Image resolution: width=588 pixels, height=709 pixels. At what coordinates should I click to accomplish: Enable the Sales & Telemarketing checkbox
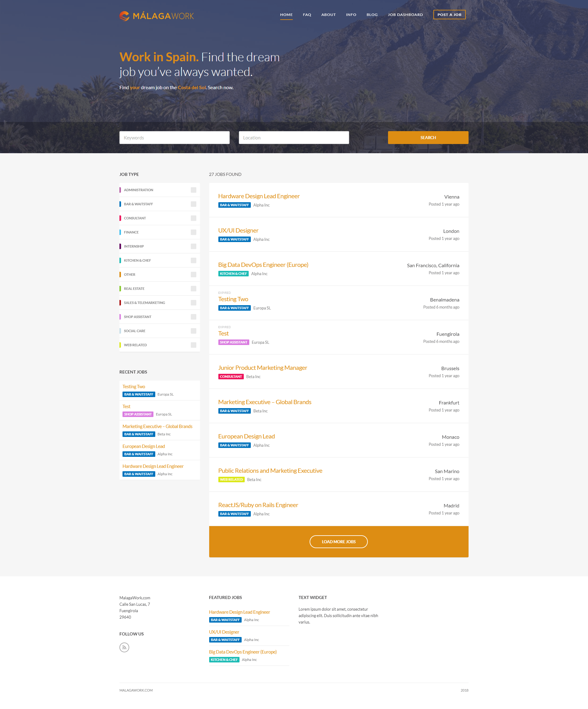point(194,303)
